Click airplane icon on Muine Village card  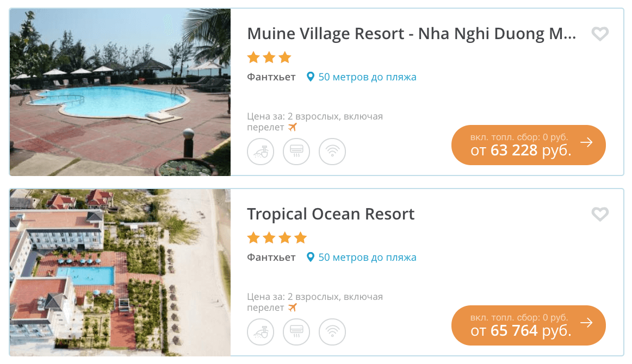293,127
